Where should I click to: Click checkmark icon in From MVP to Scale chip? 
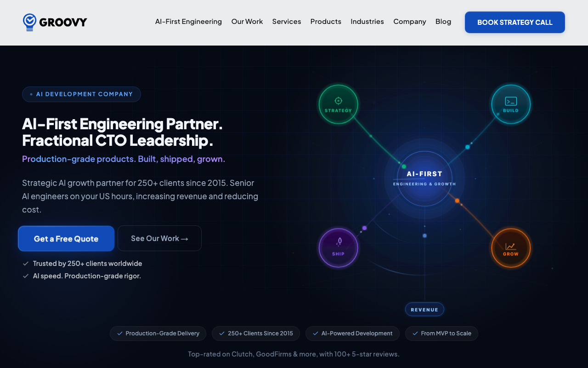click(x=415, y=333)
